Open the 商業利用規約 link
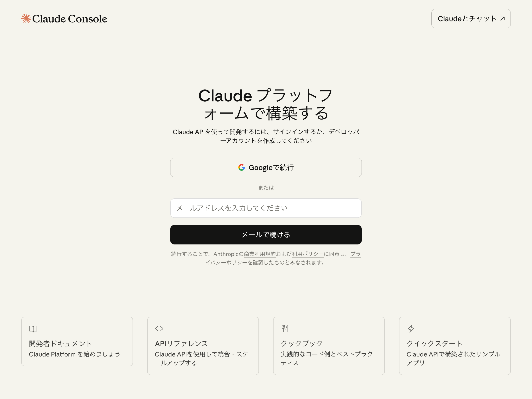This screenshot has width=532, height=399. [260, 254]
